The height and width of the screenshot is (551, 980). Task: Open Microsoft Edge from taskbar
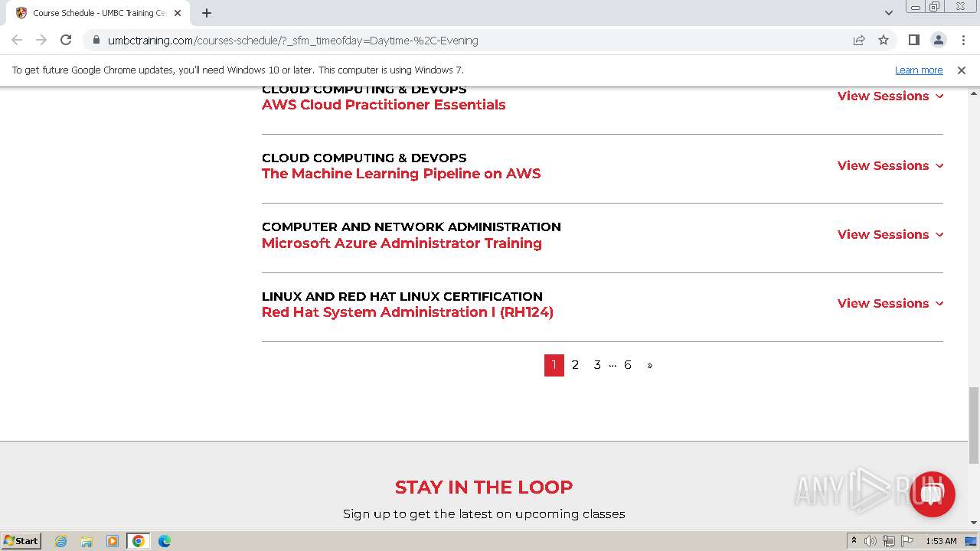(164, 541)
